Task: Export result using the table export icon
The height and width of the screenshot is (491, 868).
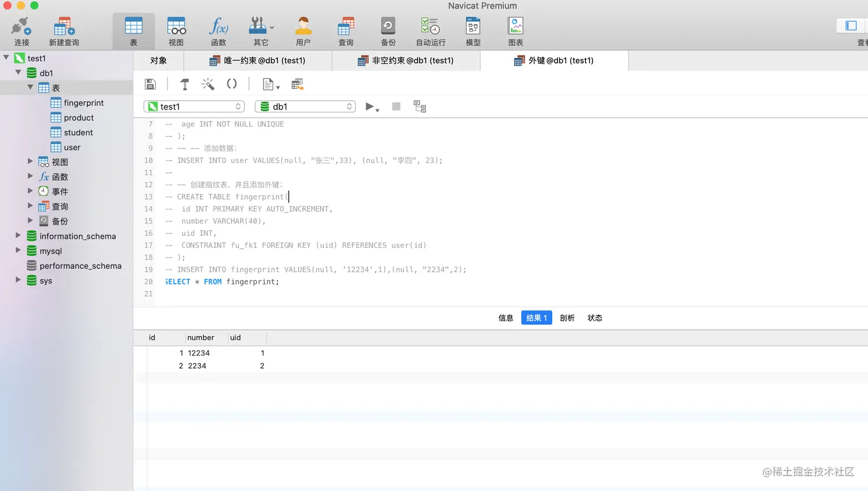Action: pyautogui.click(x=297, y=84)
